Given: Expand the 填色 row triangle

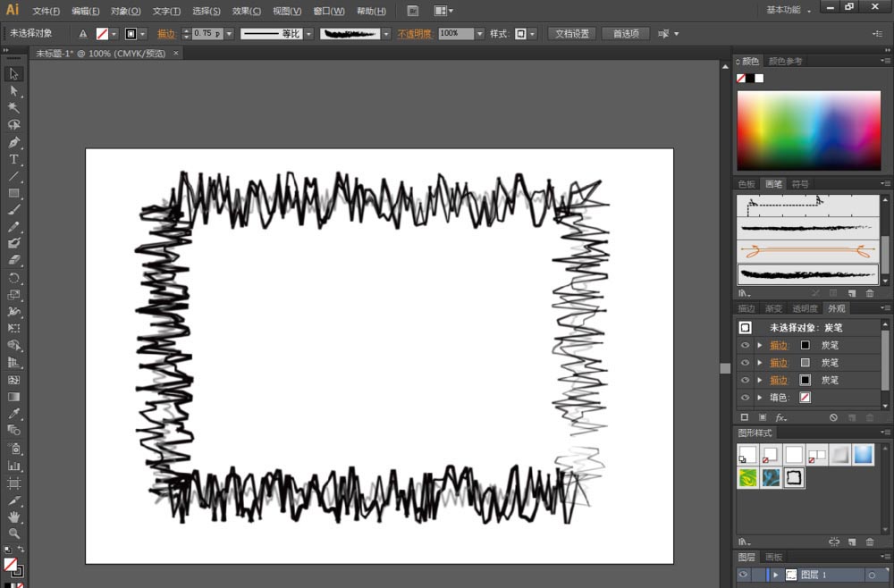Looking at the screenshot, I should click(760, 398).
